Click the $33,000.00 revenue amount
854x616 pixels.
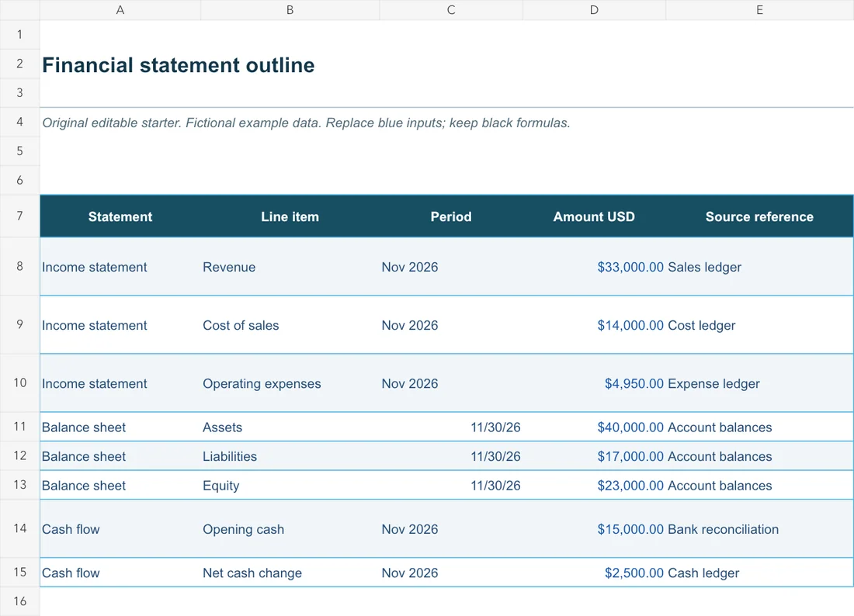point(630,267)
